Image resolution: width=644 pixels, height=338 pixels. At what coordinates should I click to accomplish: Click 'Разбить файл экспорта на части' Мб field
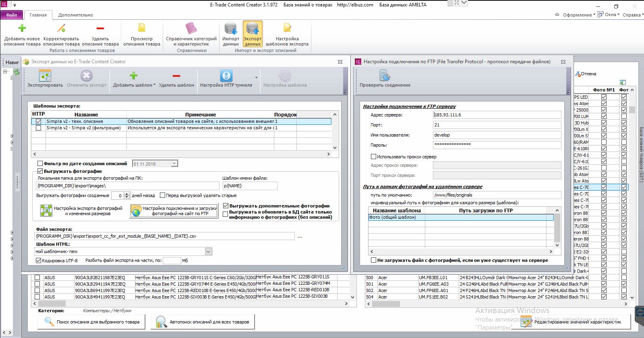[x=172, y=261]
